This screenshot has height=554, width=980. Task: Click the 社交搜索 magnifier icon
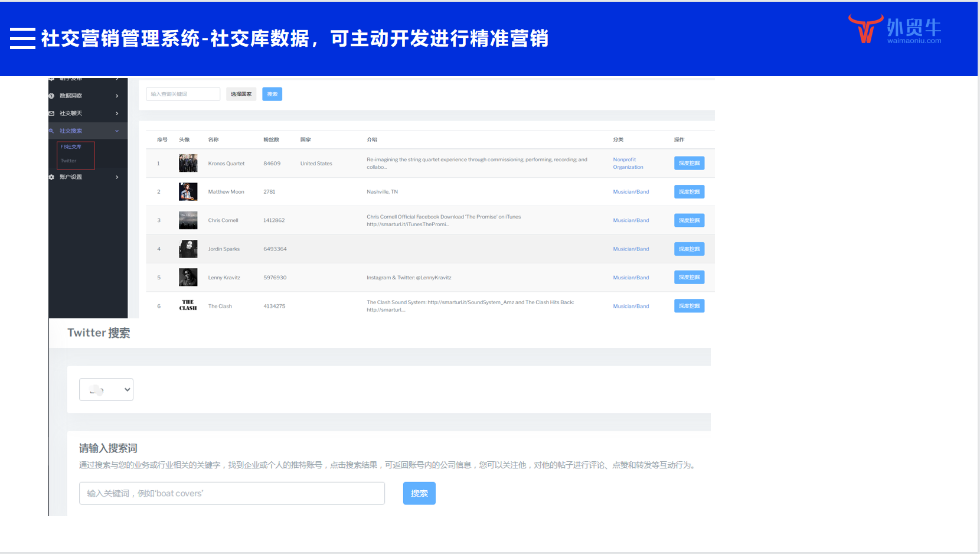51,131
